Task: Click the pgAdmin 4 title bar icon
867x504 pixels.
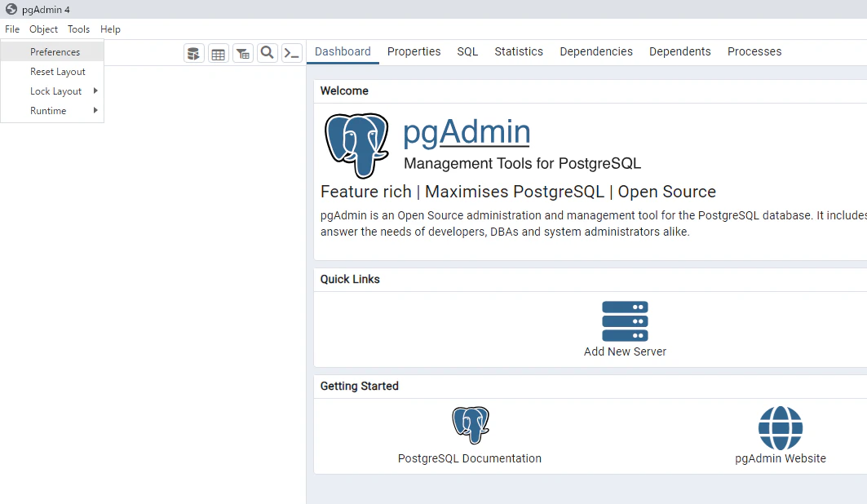Action: [x=11, y=10]
